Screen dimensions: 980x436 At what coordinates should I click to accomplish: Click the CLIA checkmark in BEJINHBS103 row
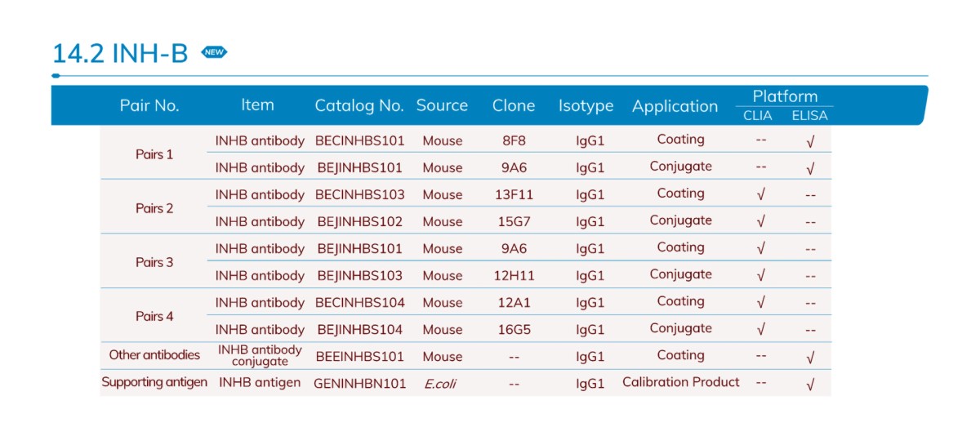click(x=761, y=275)
